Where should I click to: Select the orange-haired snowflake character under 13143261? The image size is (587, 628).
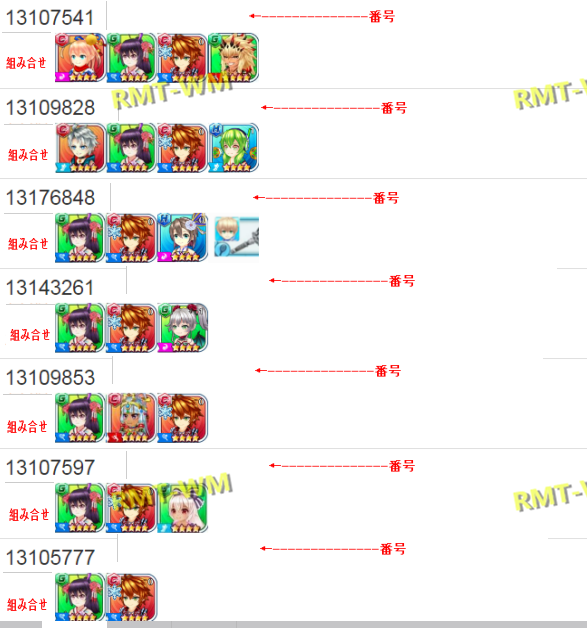click(x=131, y=328)
